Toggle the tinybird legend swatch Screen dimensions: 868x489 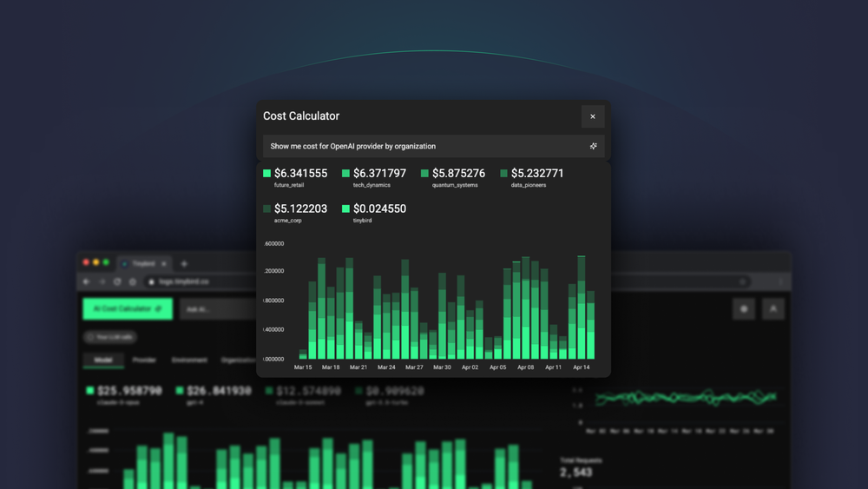[346, 208]
